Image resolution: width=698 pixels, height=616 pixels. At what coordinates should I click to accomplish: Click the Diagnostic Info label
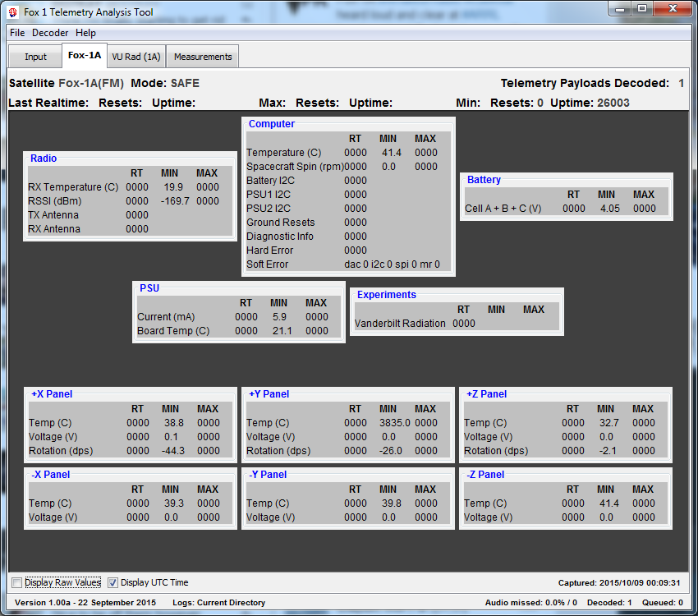pos(280,237)
